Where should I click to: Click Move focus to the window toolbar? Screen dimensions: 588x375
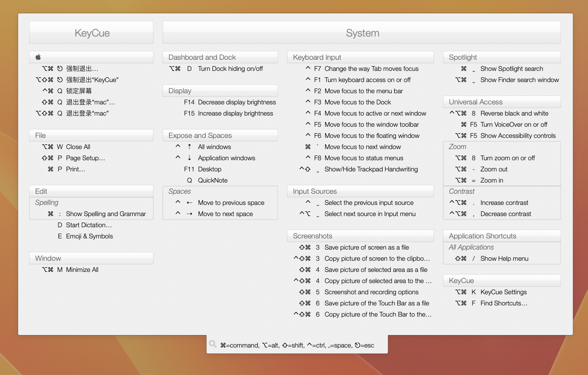click(360, 125)
